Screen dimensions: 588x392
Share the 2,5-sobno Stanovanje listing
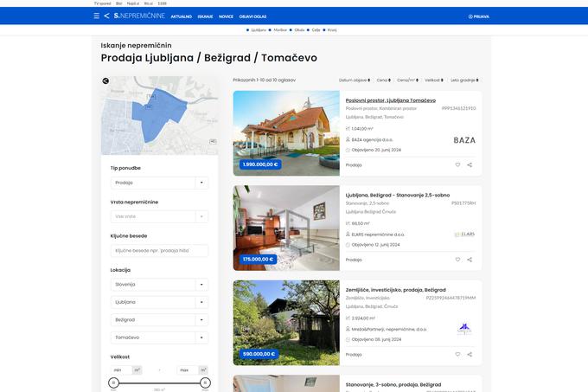coord(470,260)
